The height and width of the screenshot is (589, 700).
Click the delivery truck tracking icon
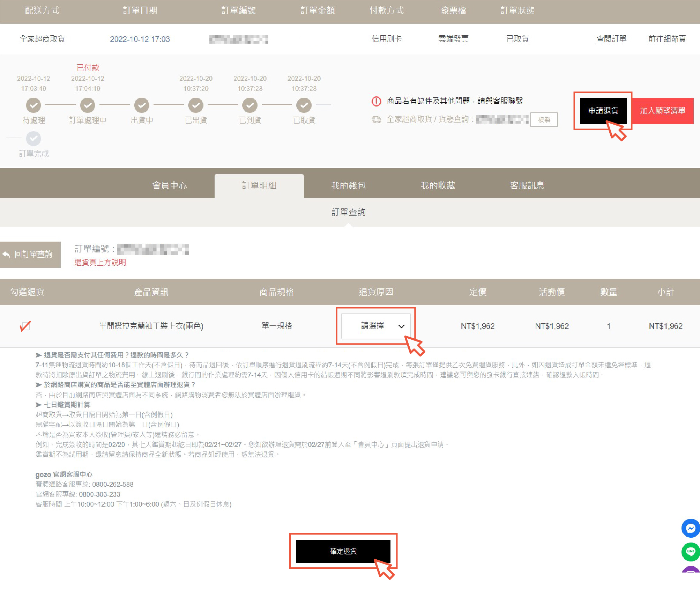pos(376,120)
